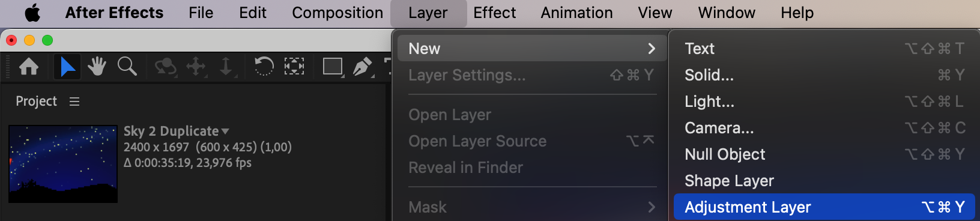Viewport: 980px width, 221px height.
Task: Select the Hand tool
Action: (97, 67)
